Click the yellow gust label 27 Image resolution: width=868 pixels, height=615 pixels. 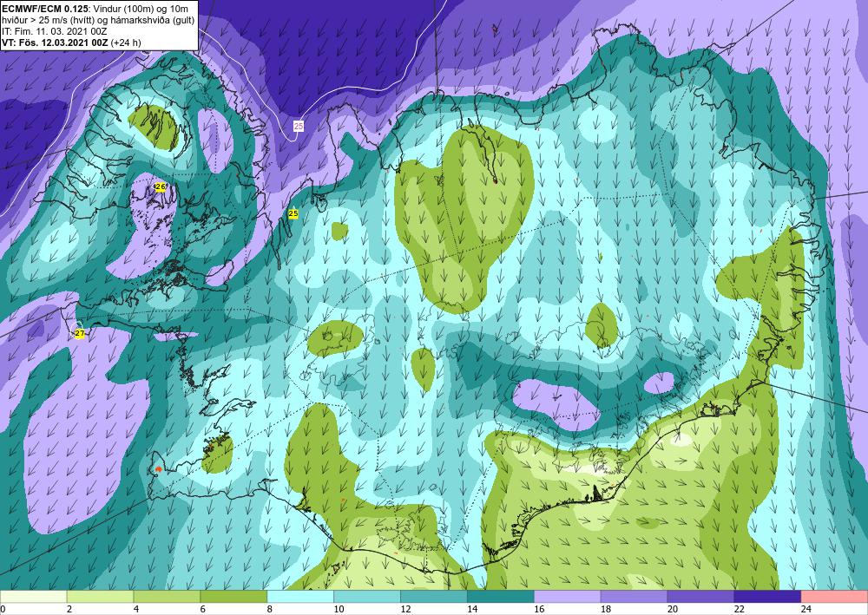80,333
